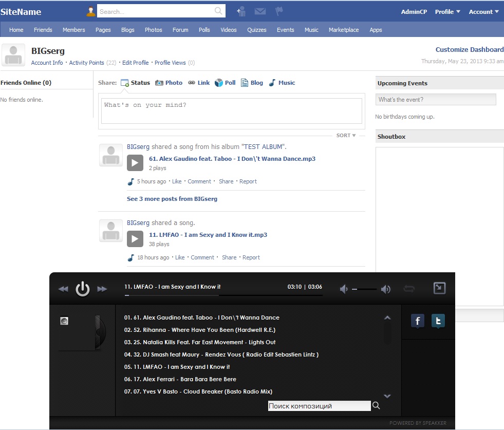Select Natalia Kills - Lights Out track
The image size is (504, 430).
tap(200, 342)
